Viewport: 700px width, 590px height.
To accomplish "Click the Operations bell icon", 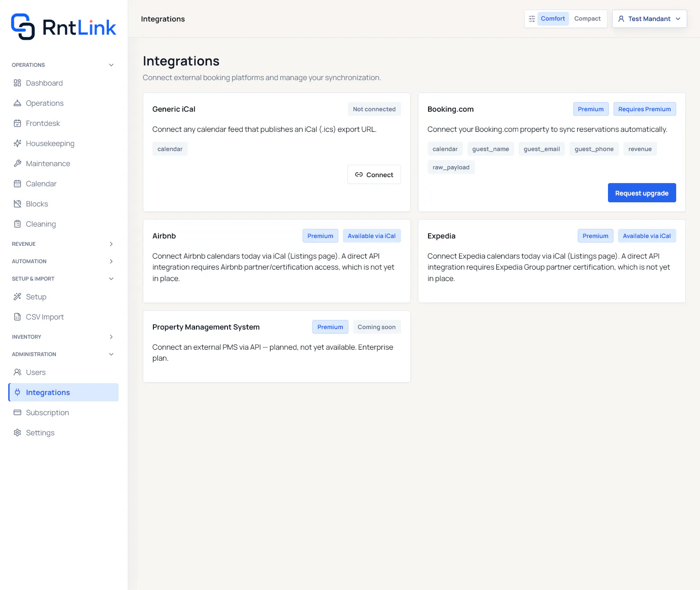I will (17, 103).
